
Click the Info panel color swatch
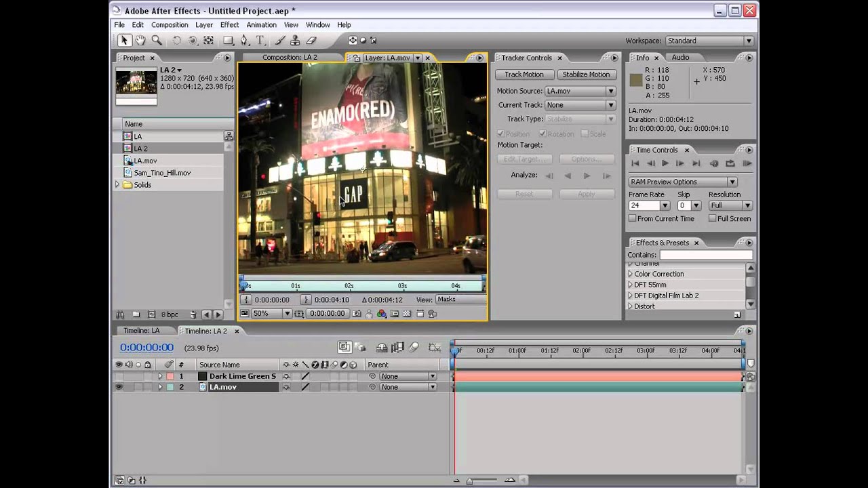pyautogui.click(x=635, y=80)
